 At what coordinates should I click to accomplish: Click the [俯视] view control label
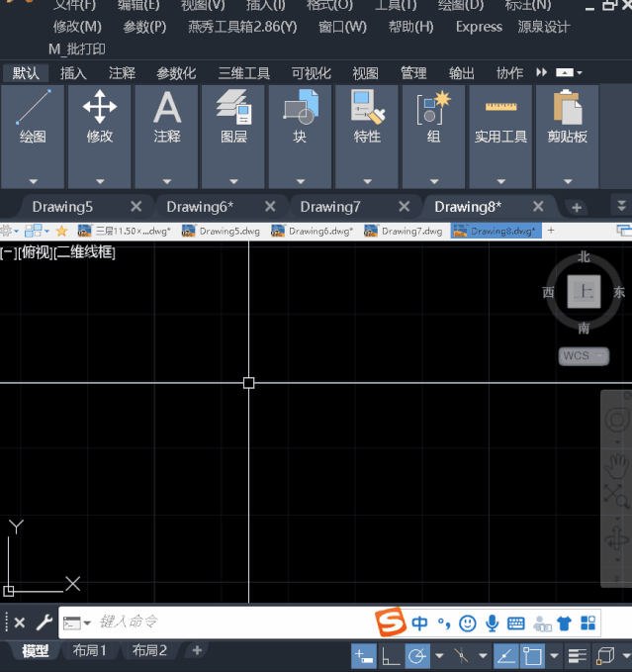[x=36, y=252]
